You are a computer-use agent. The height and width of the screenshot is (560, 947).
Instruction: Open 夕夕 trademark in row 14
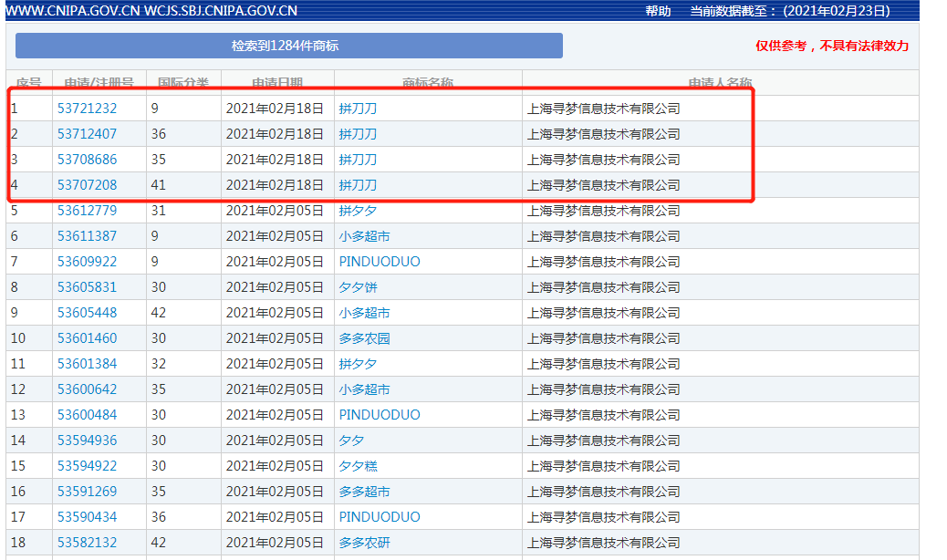[x=351, y=441]
